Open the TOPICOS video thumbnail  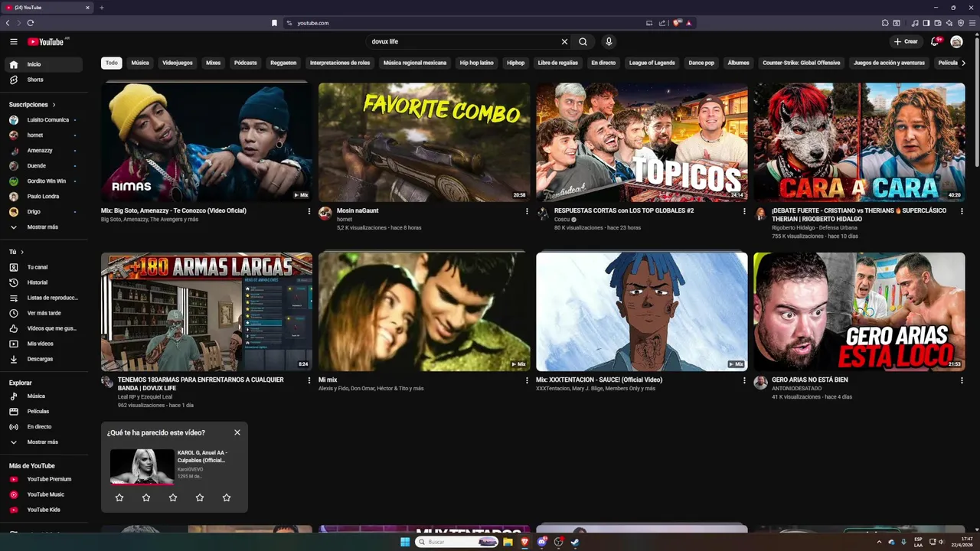click(x=642, y=142)
